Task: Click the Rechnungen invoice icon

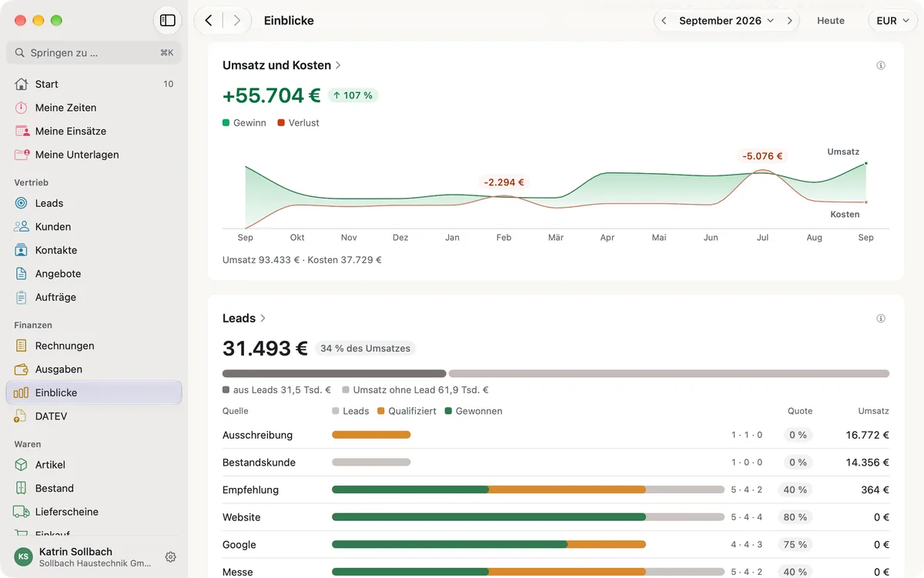Action: click(x=22, y=346)
